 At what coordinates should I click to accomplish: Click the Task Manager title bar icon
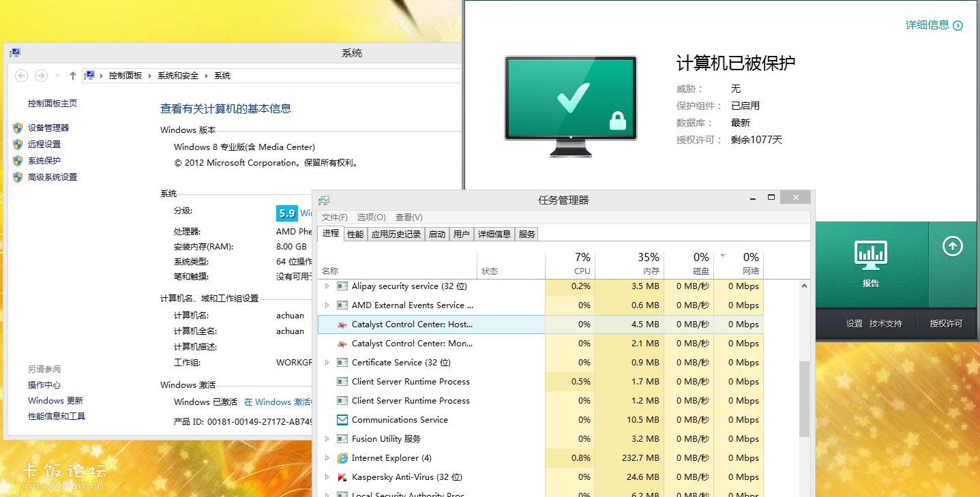[324, 200]
